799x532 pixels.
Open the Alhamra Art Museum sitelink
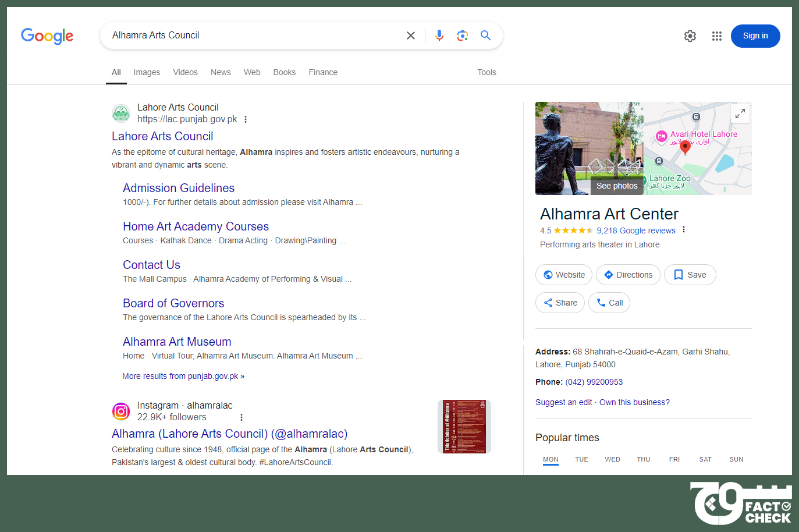177,342
